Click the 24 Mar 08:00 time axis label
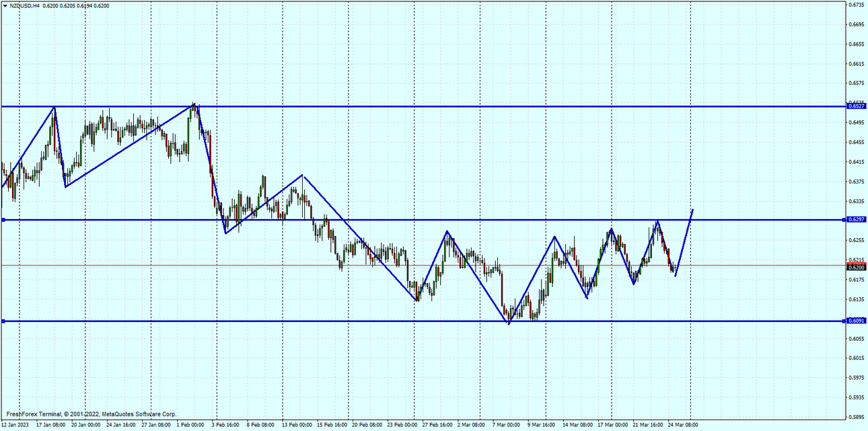This screenshot has width=868, height=431. 684,425
